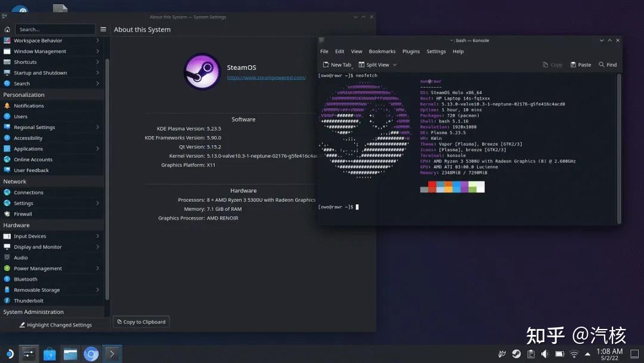
Task: Click the Konsole vertical scrollbar
Action: point(618,148)
